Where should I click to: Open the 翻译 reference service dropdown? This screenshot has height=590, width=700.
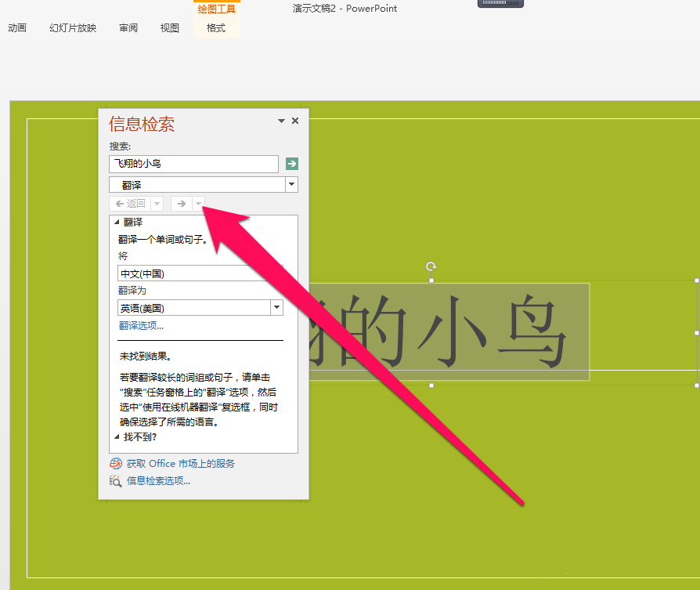[290, 184]
